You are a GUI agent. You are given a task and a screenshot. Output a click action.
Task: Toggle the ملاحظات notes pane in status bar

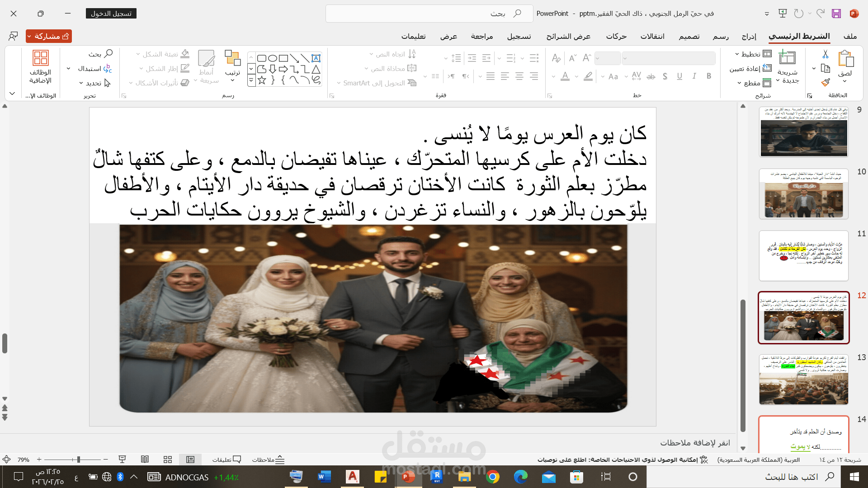[268, 460]
